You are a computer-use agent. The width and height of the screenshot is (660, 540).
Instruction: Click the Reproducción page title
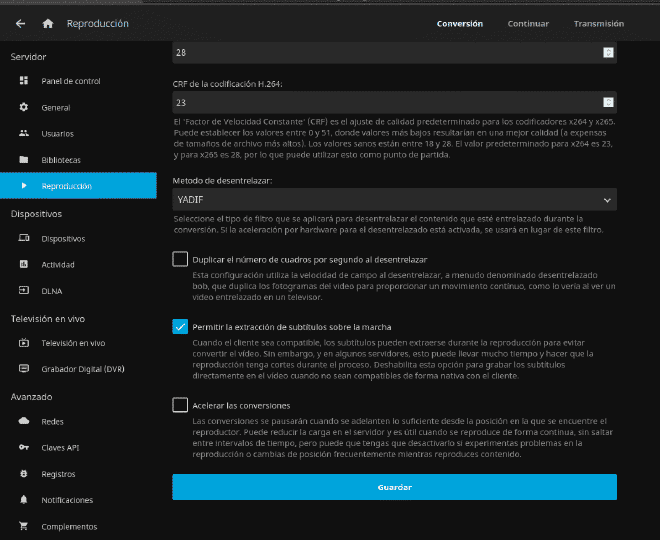[98, 24]
